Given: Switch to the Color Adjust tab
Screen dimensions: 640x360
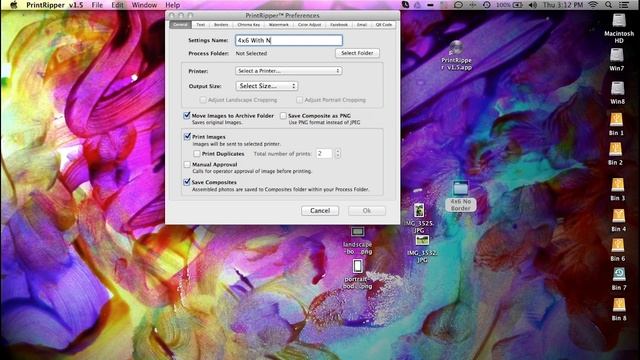Looking at the screenshot, I should pyautogui.click(x=309, y=25).
